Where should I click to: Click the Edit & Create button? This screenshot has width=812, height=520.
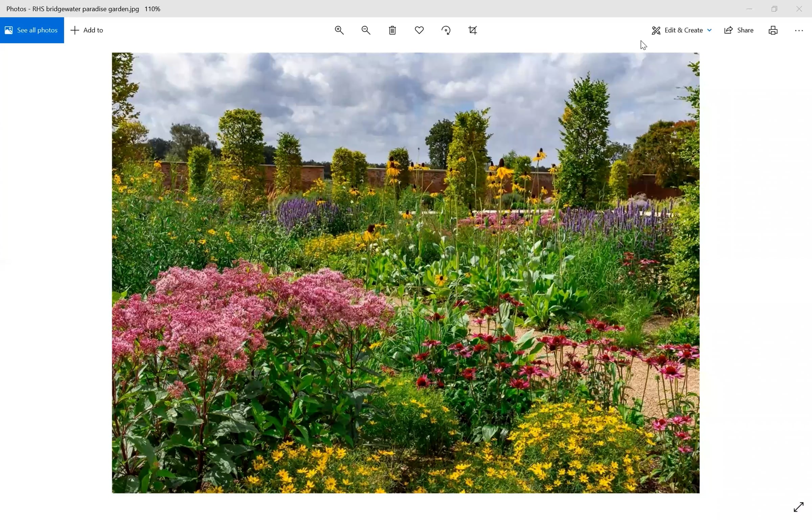click(678, 30)
